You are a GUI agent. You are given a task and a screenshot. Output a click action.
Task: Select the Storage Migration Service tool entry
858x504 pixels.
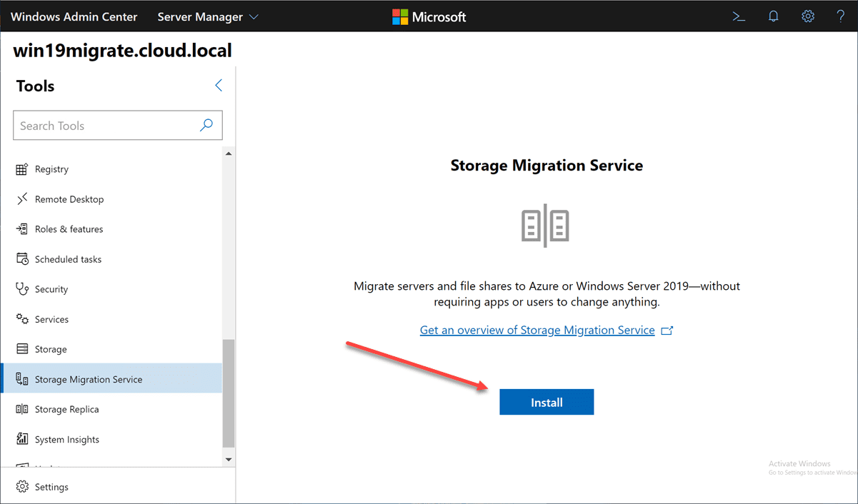89,378
